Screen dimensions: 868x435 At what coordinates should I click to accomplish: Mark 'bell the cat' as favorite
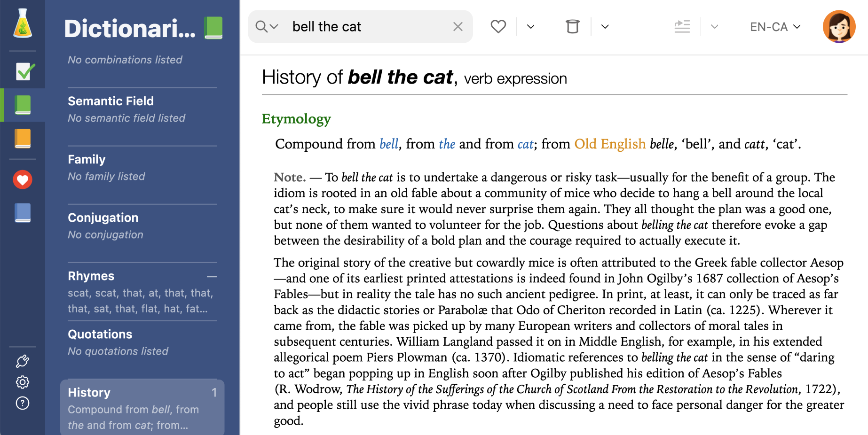coord(498,26)
